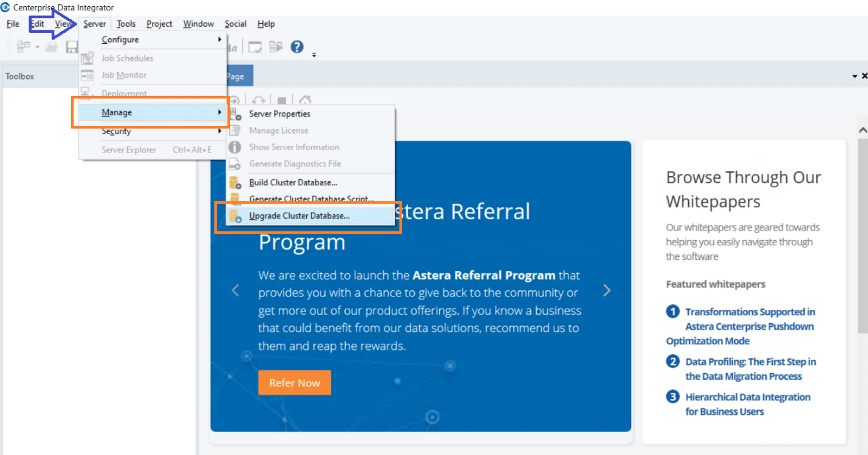This screenshot has width=868, height=455.
Task: Go to next slide with right carousel arrow
Action: pos(607,290)
